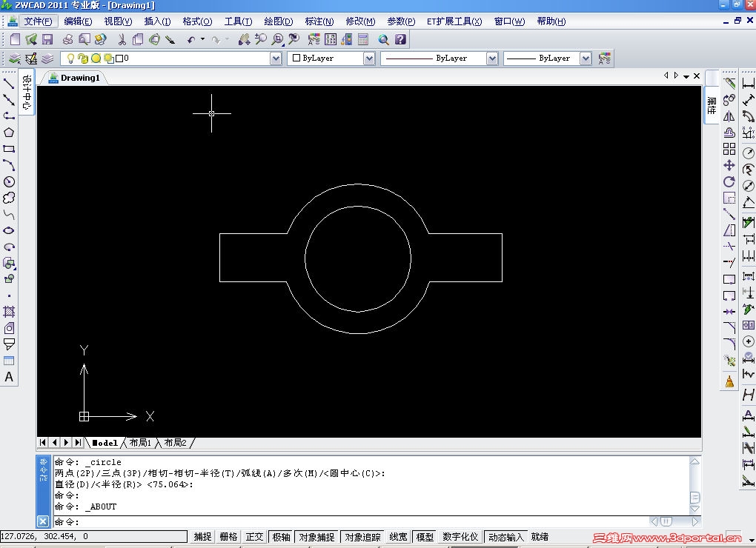
Task: Select the Spline draw tool
Action: [9, 214]
